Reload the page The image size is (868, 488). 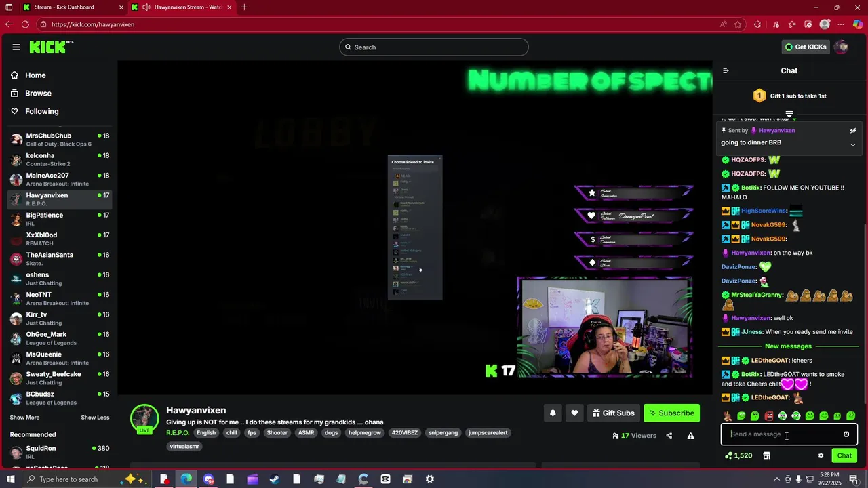pyautogui.click(x=25, y=24)
